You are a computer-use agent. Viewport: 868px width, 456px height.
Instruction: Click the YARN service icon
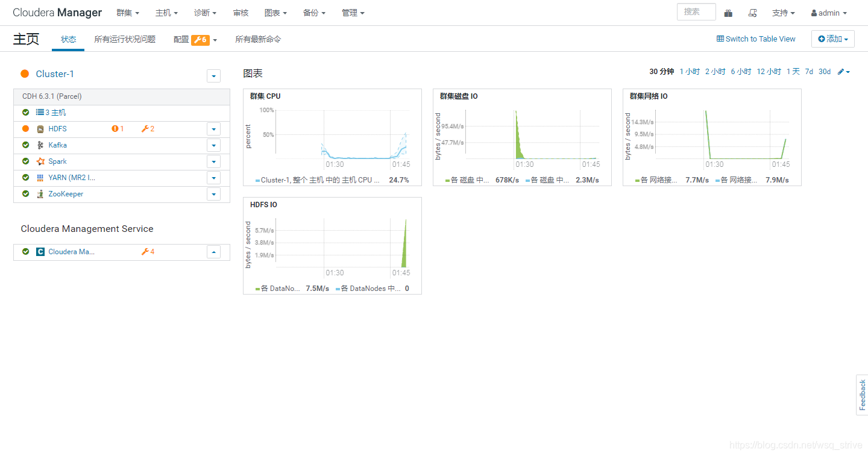coord(40,178)
